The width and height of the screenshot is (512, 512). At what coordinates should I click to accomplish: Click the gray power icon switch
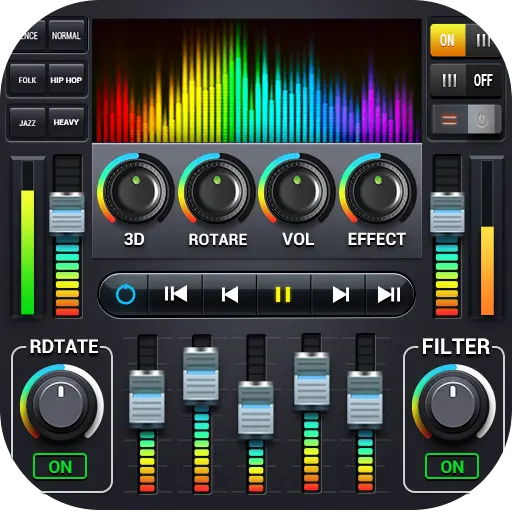click(484, 119)
